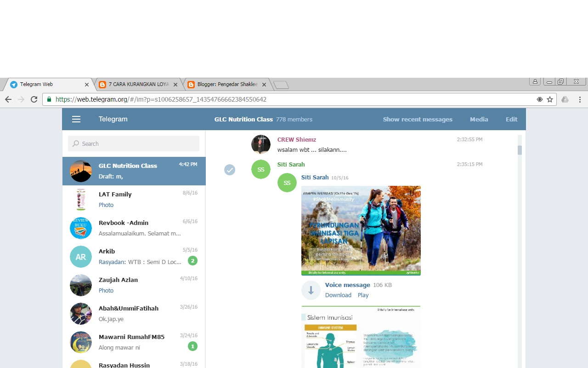Click the Voice message title text
Screen dimensions: 588x368
347,285
